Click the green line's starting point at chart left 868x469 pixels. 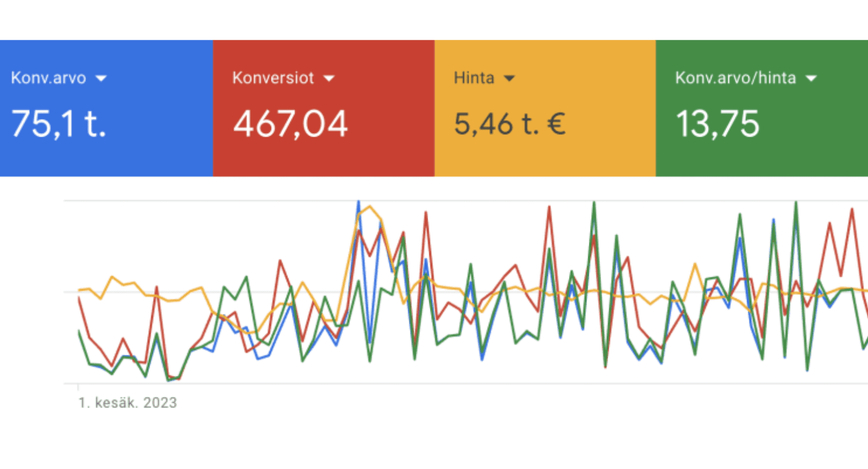click(x=79, y=332)
